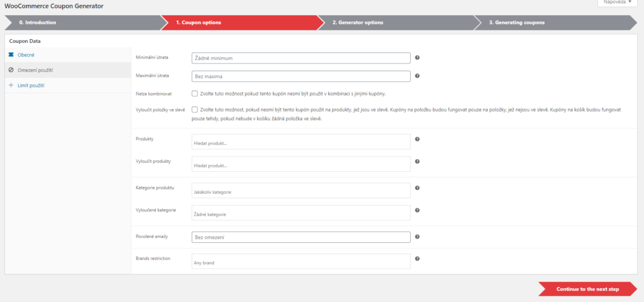Click the Omezení použití ban icon
This screenshot has width=644, height=302.
click(x=11, y=70)
